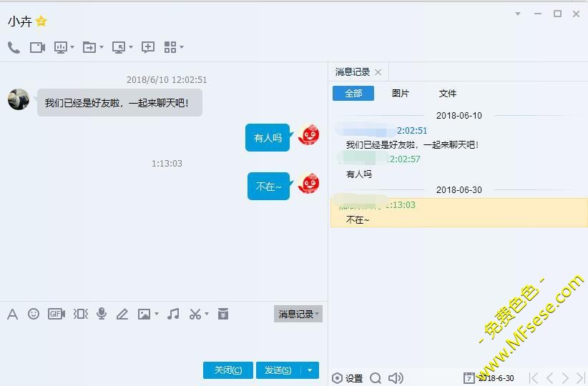Click the search magnifier in message records
This screenshot has height=386, width=588.
376,377
